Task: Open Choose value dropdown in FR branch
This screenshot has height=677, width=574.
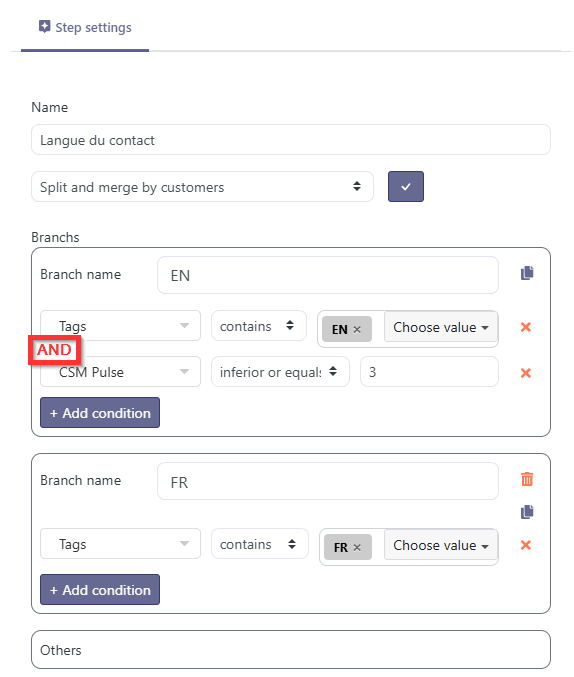Action: (441, 545)
